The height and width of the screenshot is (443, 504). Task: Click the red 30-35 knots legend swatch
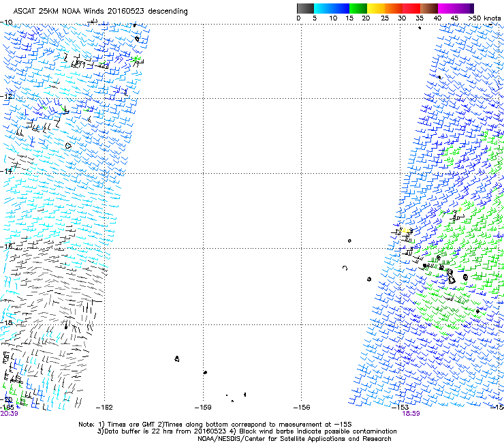pos(411,8)
